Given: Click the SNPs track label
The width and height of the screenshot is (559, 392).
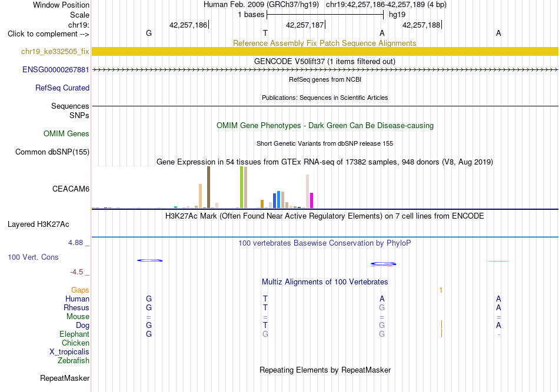Looking at the screenshot, I should 79,115.
